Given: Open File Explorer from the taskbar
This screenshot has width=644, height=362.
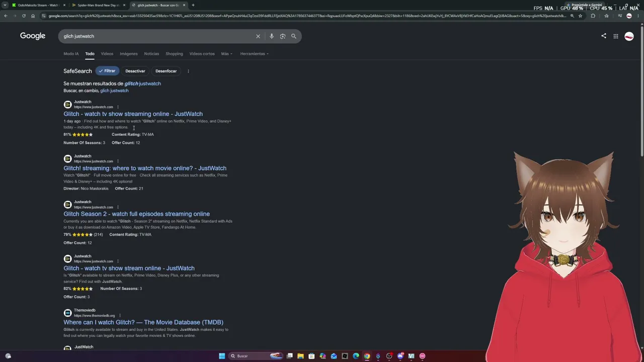Looking at the screenshot, I should point(300,356).
